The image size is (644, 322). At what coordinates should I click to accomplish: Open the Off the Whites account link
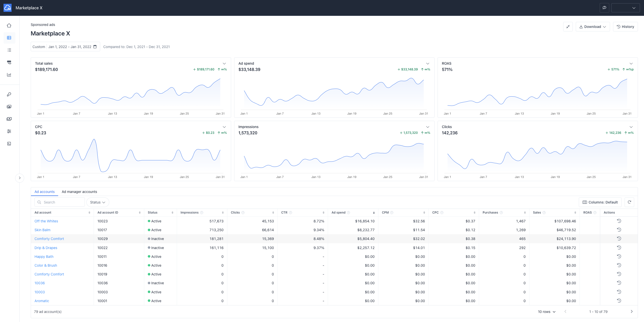pos(46,221)
